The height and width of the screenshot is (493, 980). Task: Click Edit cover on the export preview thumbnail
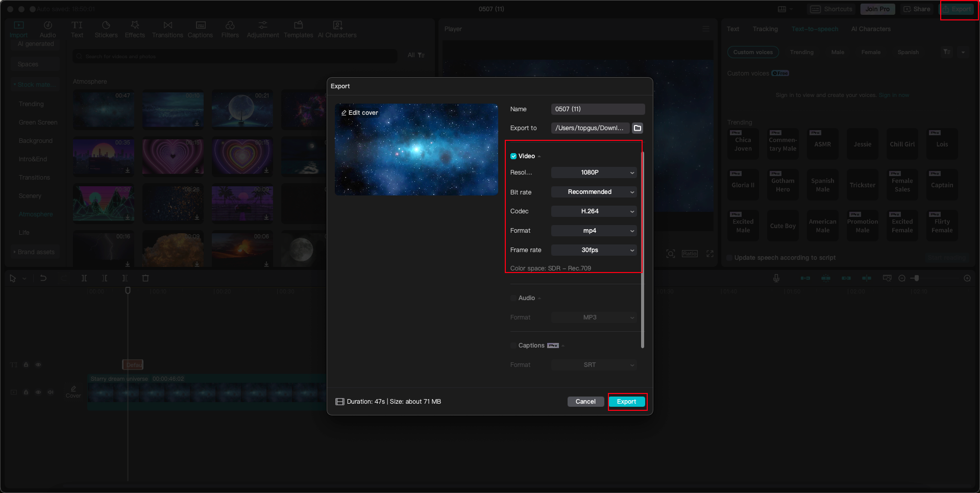[360, 113]
